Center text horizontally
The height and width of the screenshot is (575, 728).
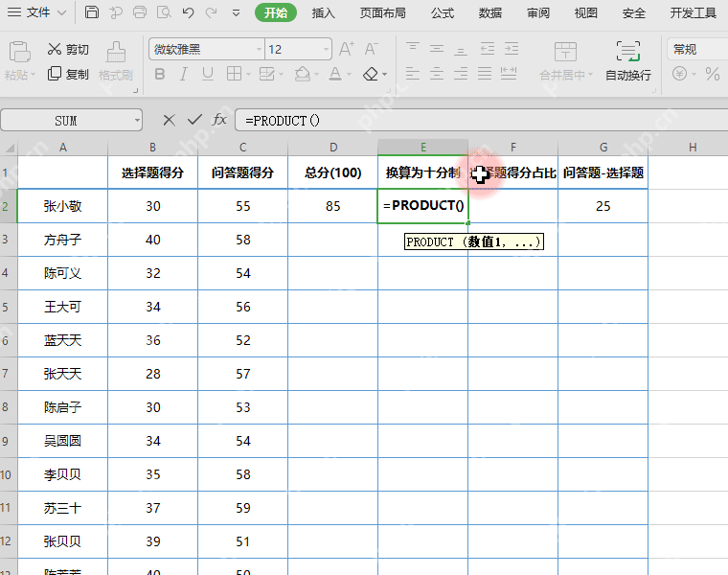pos(437,74)
